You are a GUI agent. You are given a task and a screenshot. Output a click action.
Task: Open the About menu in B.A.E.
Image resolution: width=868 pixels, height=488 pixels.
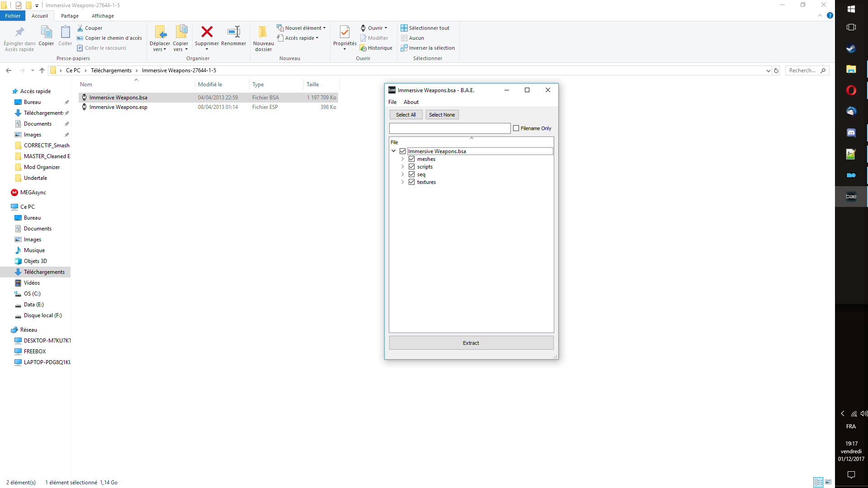click(x=411, y=102)
